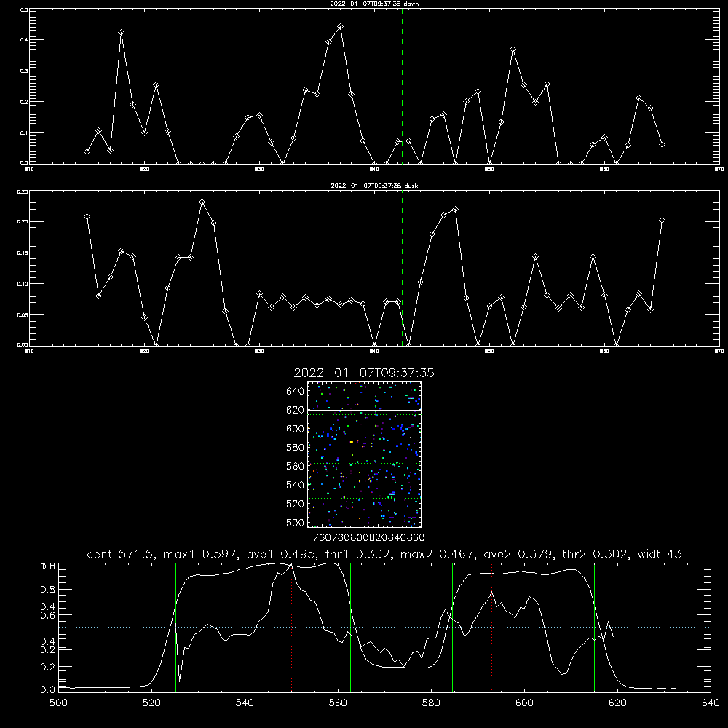Click the dawn plot peak marker near 852
The image size is (728, 728).
[x=513, y=50]
